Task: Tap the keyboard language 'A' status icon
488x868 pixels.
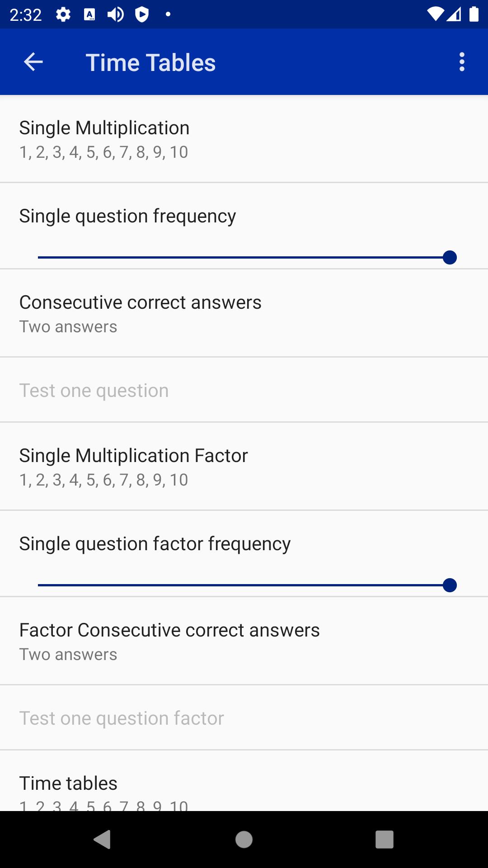Action: (89, 14)
